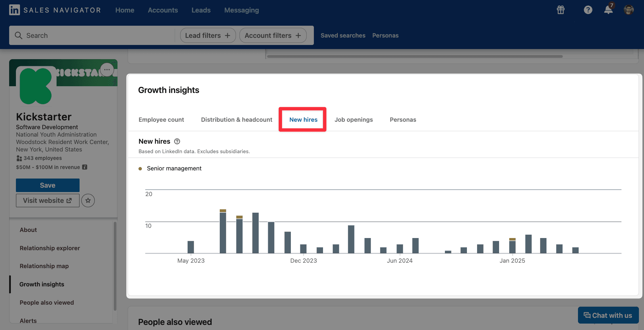644x330 pixels.
Task: Open the Kickstarter more options ellipsis
Action: coord(107,70)
